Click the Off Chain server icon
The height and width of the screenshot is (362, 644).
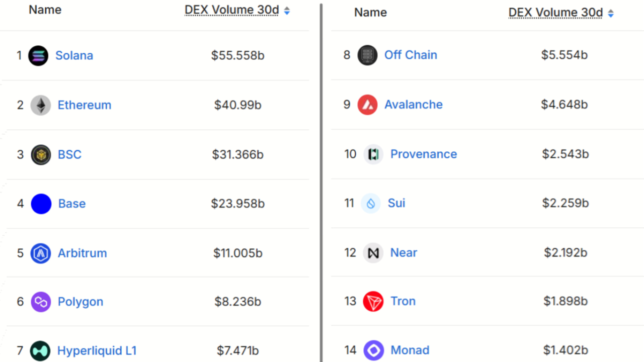(367, 55)
